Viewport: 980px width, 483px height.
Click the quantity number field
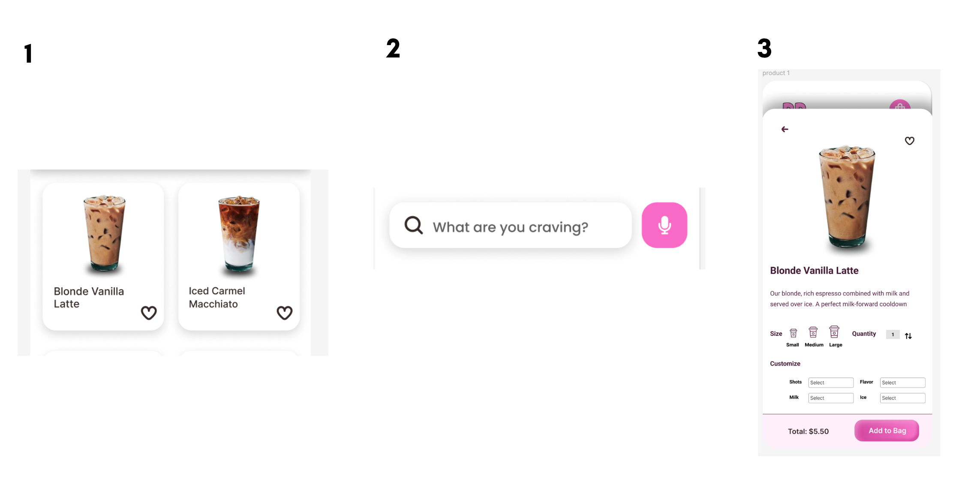(893, 335)
